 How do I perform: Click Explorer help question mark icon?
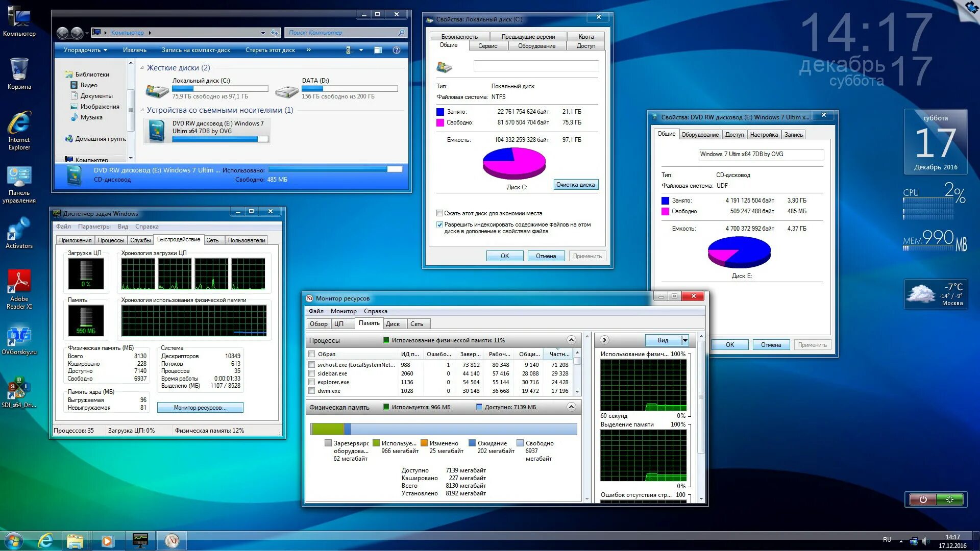(396, 50)
